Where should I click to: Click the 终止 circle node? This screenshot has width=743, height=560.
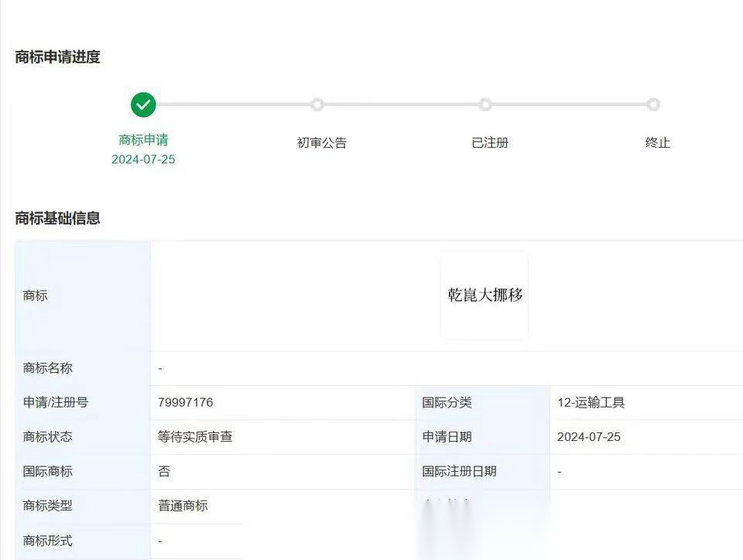[x=654, y=104]
